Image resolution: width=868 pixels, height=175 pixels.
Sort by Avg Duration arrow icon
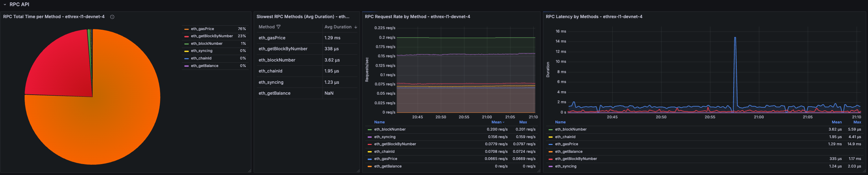[356, 27]
